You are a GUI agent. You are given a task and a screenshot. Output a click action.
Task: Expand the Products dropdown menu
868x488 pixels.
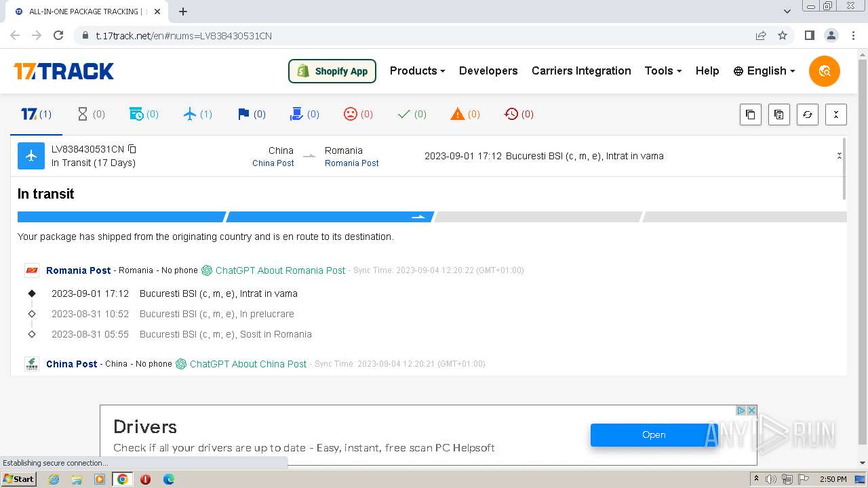(x=417, y=70)
